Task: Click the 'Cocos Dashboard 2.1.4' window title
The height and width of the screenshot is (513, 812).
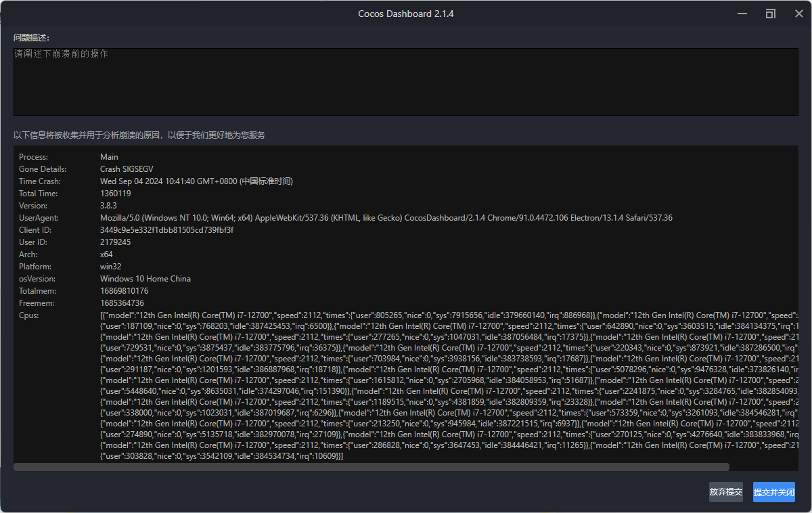Action: (x=405, y=14)
